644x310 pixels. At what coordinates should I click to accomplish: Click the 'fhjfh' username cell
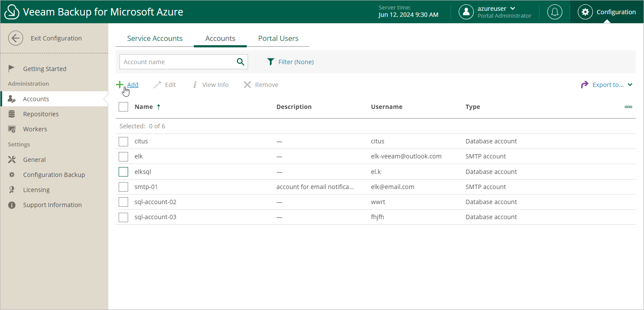point(377,217)
